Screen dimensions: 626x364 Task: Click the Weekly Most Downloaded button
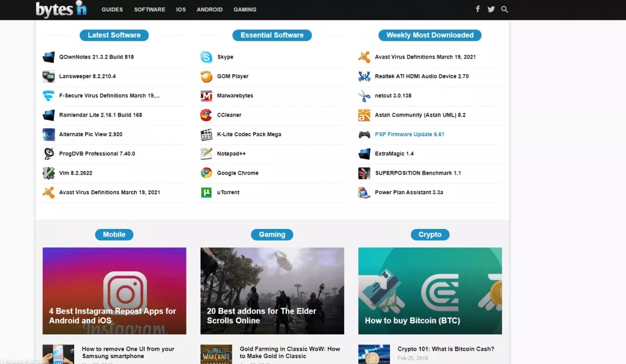pyautogui.click(x=430, y=35)
